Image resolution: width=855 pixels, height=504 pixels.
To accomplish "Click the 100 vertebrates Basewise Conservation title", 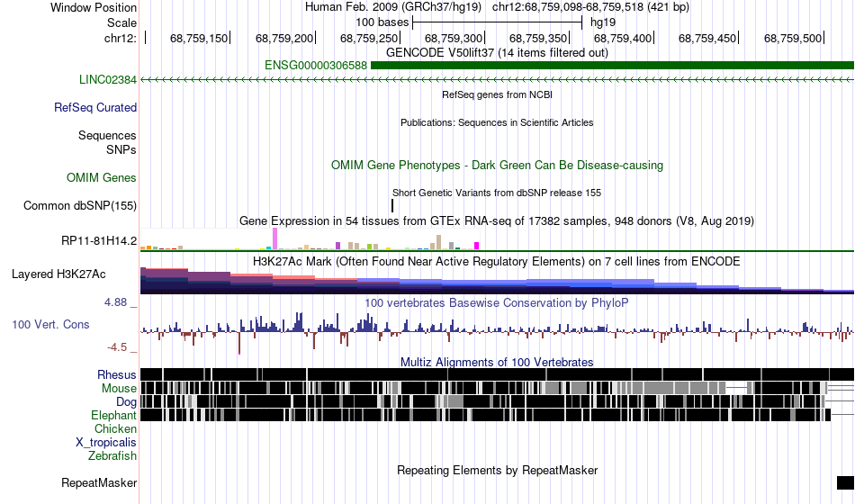I will click(x=497, y=302).
